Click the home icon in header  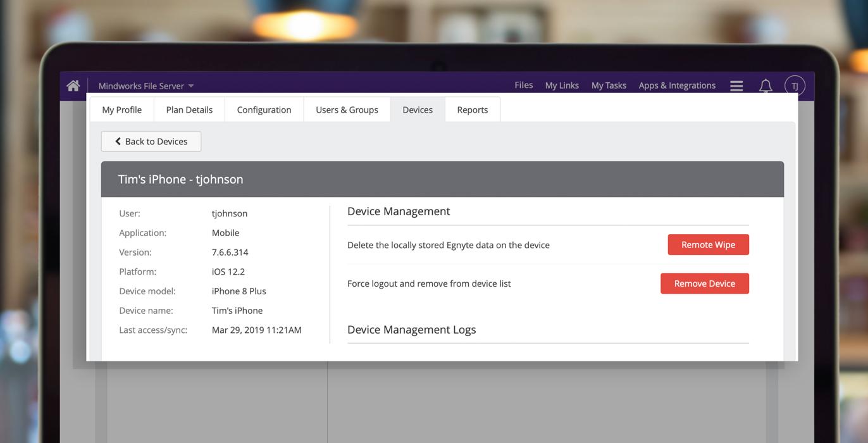pos(73,85)
